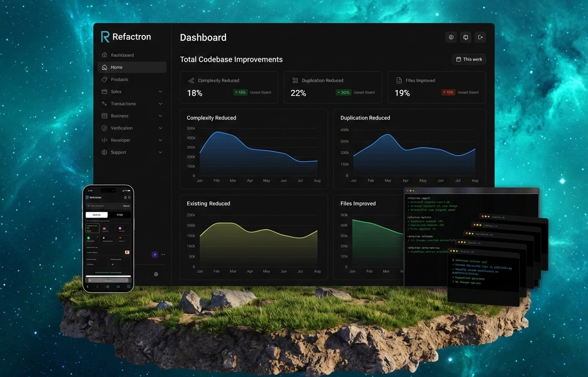The width and height of the screenshot is (588, 377).
Task: Click the settings icon at sidebar bottom
Action: [156, 274]
